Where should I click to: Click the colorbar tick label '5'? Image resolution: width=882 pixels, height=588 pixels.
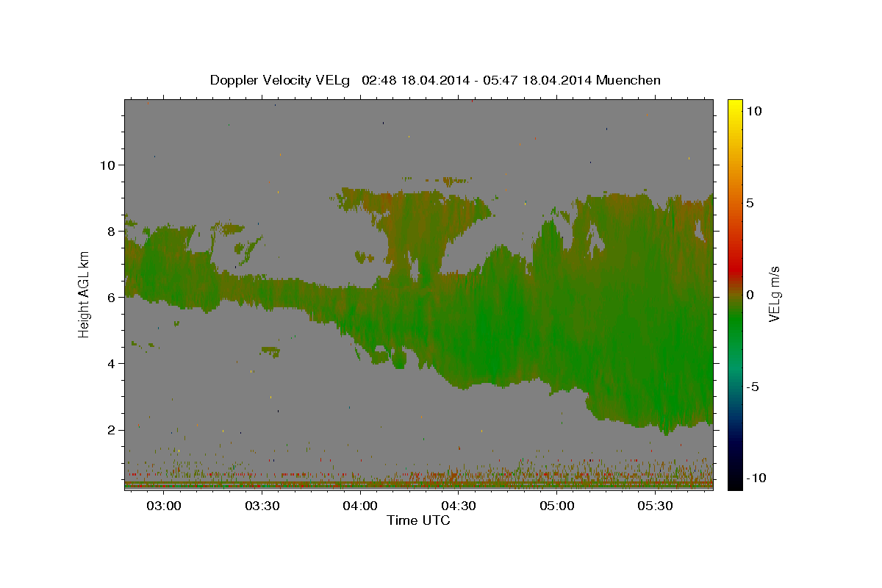[750, 203]
